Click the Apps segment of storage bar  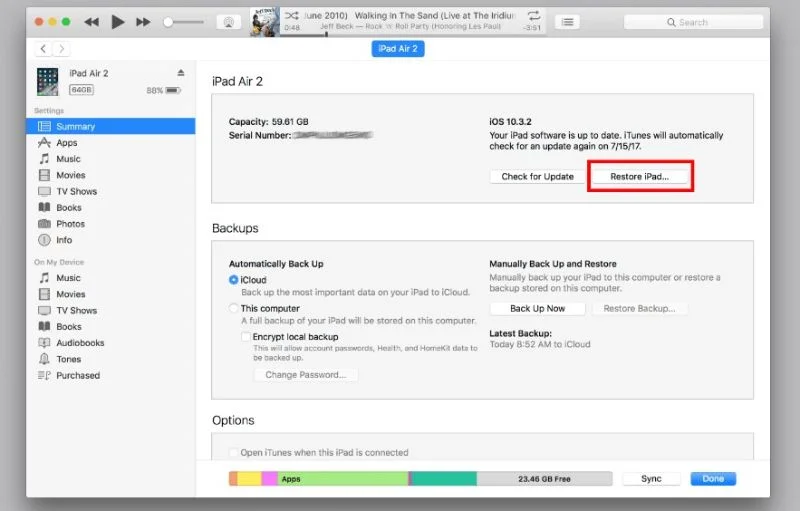pos(343,478)
